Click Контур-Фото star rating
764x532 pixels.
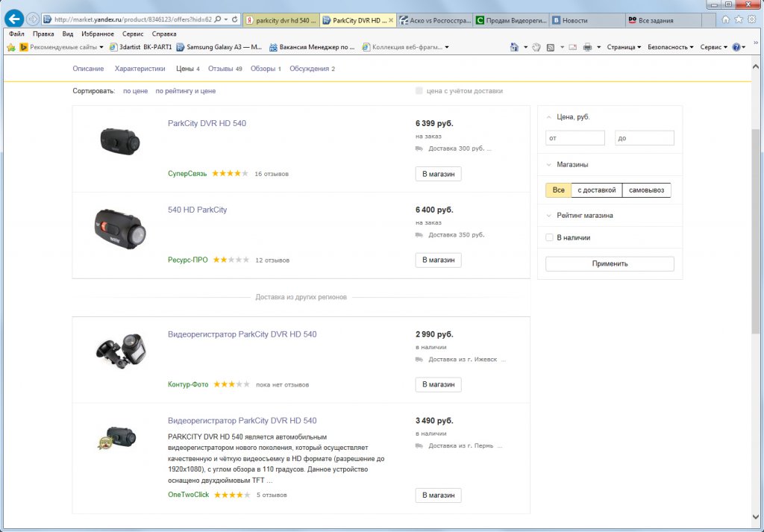pyautogui.click(x=231, y=384)
